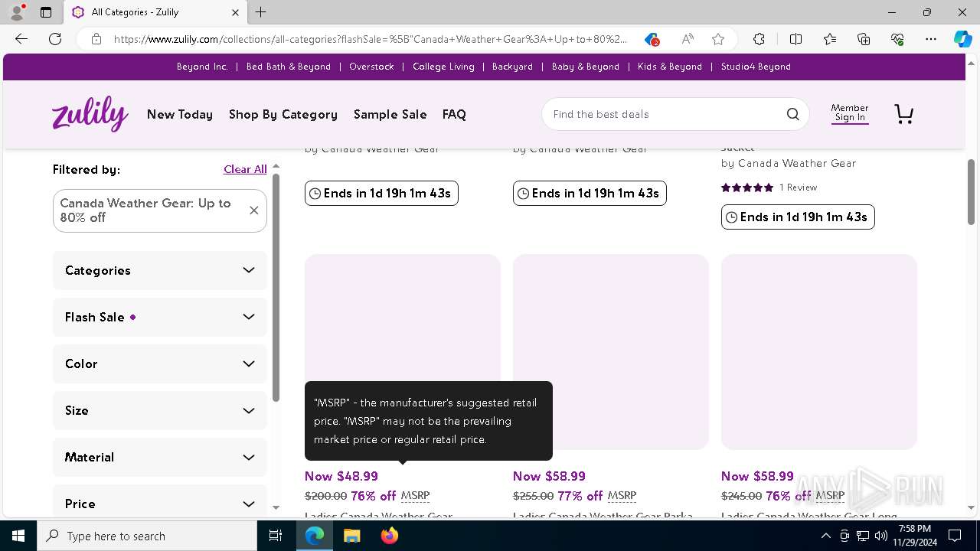
Task: Toggle Read aloud in address bar
Action: point(688,39)
